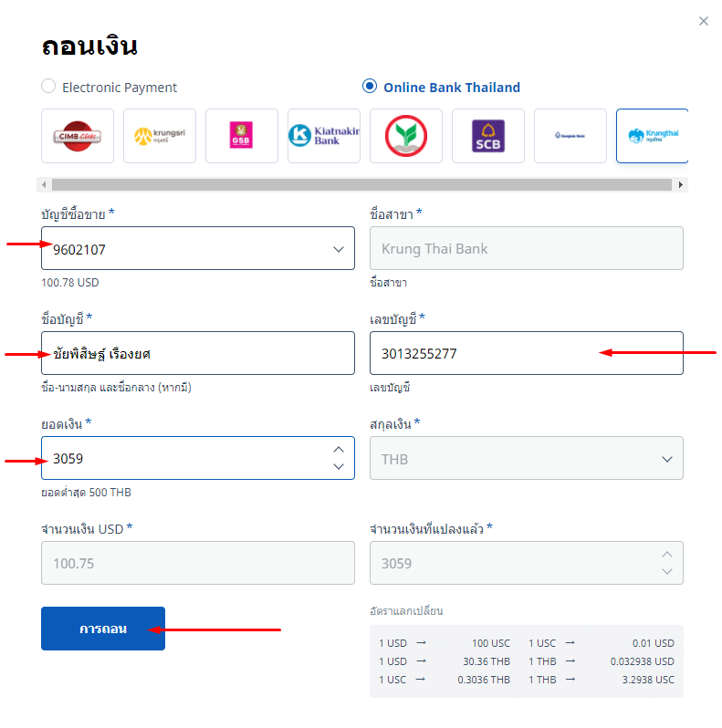Screen dimensions: 722x728
Task: Select the Krungthai bank logo
Action: pyautogui.click(x=652, y=136)
